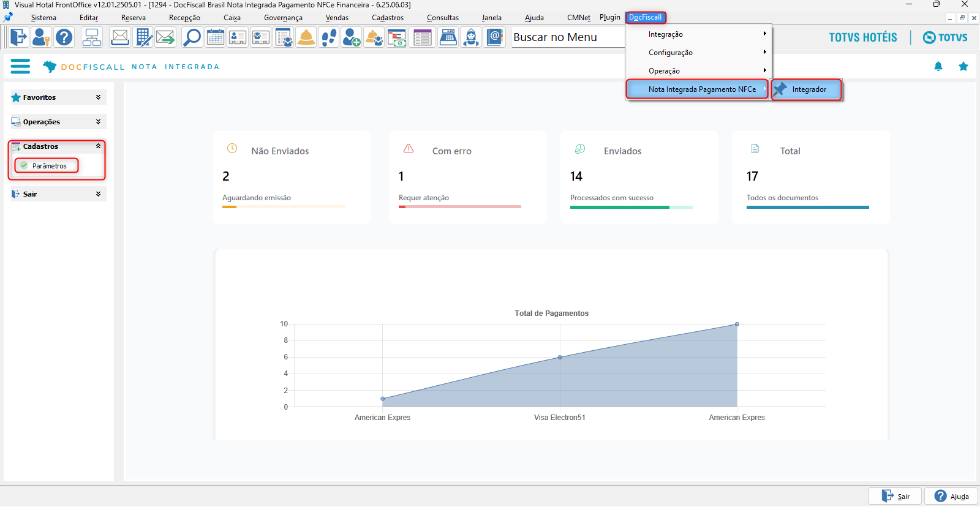Open the Consultas menu
This screenshot has height=507, width=980.
[443, 18]
